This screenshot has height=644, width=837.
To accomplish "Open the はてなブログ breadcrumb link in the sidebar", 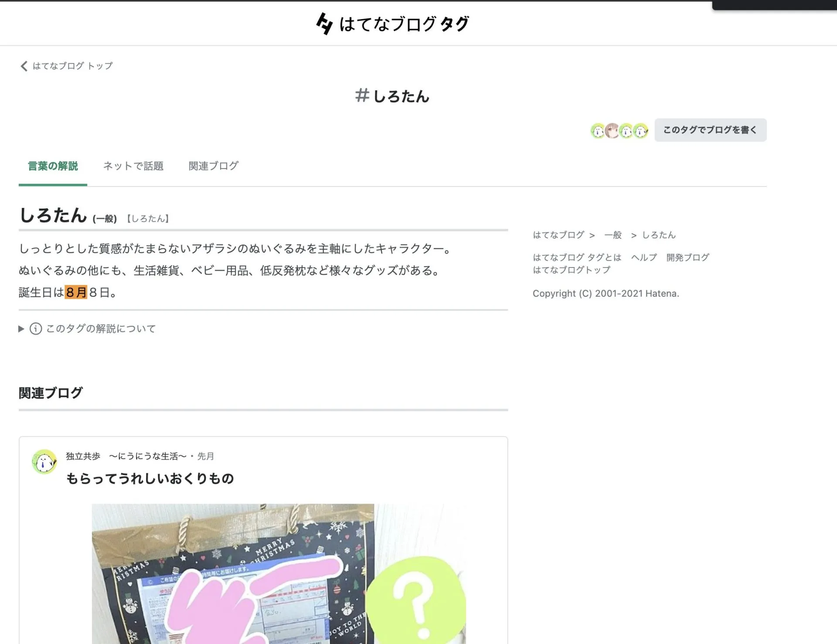I will point(558,235).
